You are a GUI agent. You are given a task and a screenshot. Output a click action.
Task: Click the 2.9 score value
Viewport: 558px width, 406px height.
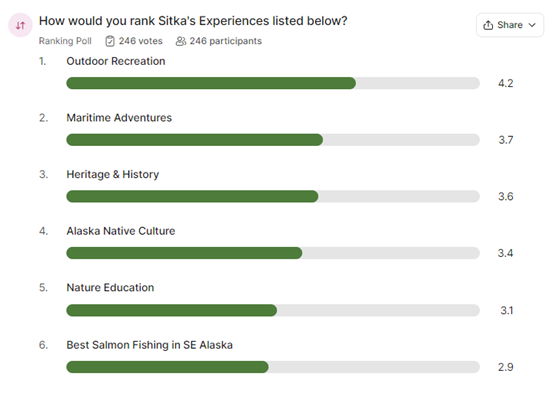click(x=505, y=367)
